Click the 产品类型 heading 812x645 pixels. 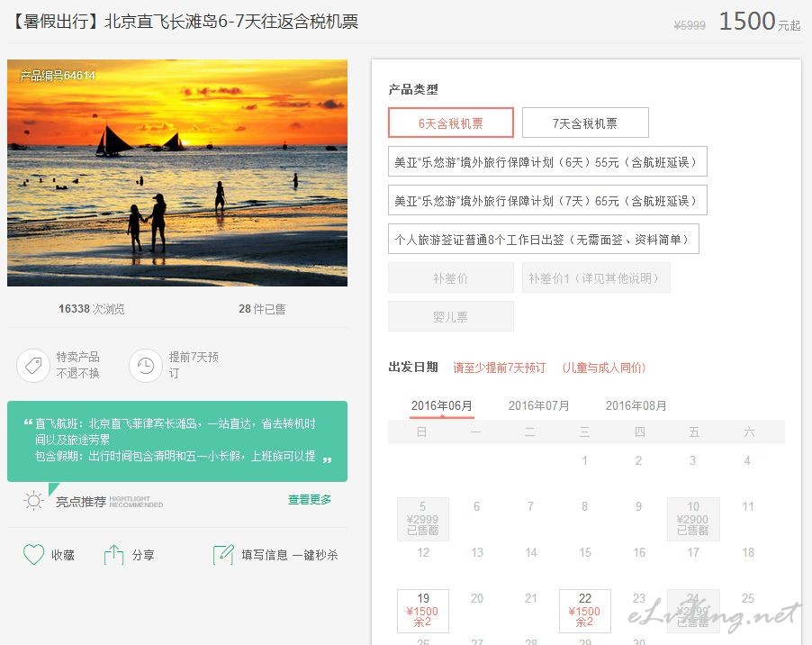click(x=413, y=89)
